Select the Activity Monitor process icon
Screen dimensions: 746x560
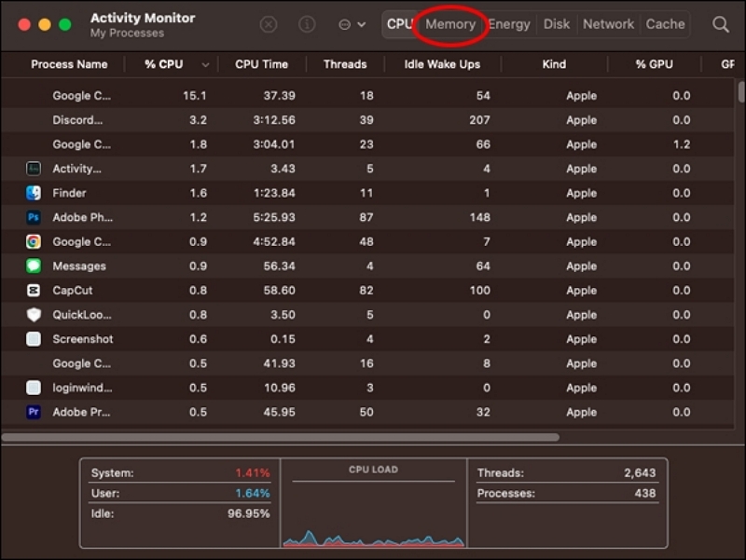click(x=34, y=169)
